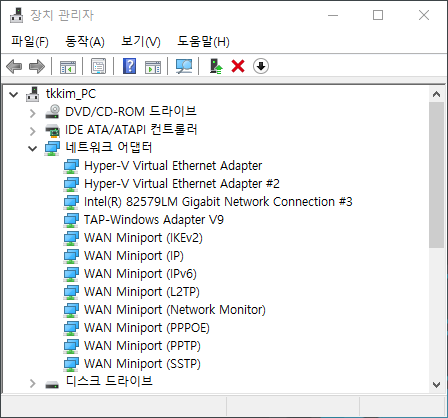Click the IDE ATA/ATAPI controller icon
Viewport: 448px width, 418px height.
(53, 130)
